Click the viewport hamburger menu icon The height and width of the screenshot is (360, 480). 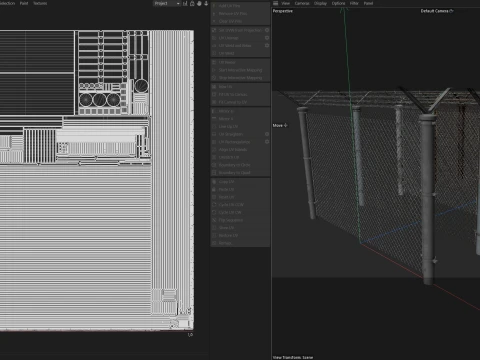[x=276, y=3]
